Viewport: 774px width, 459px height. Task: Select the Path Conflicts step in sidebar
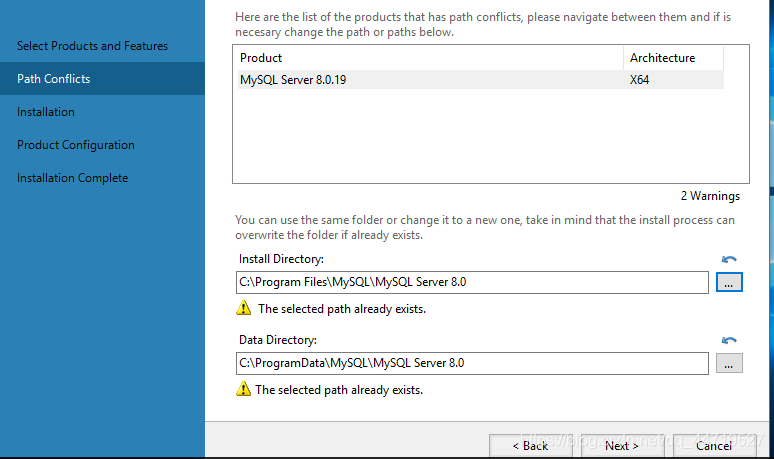click(53, 78)
